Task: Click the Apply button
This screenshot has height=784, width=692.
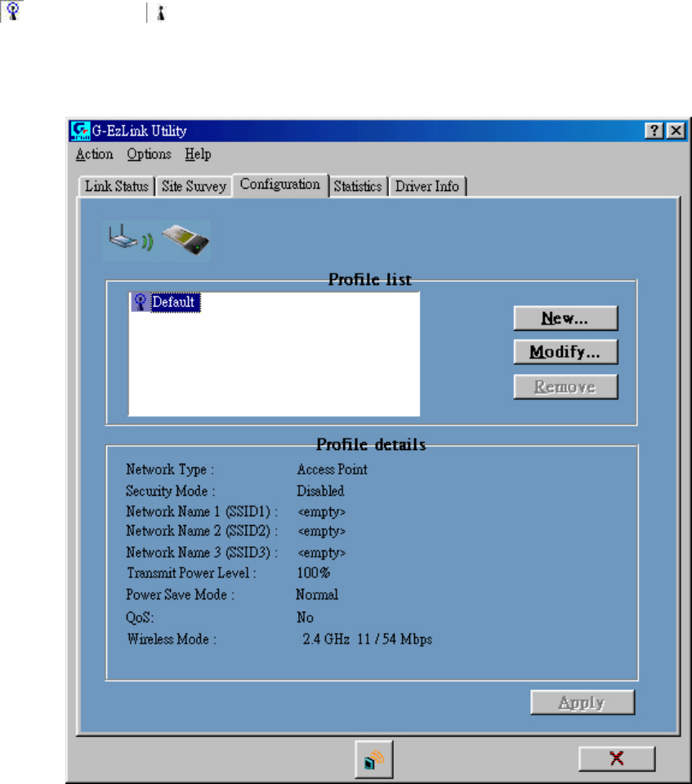Action: pyautogui.click(x=583, y=702)
